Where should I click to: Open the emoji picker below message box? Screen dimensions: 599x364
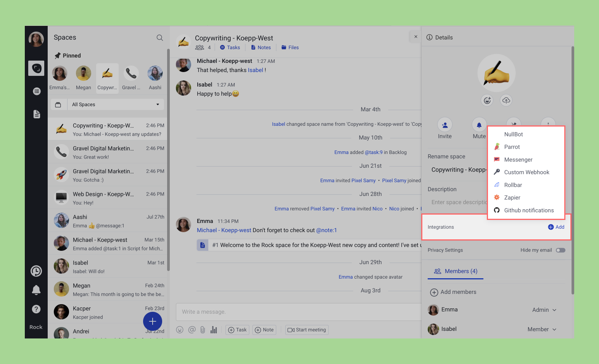click(180, 330)
